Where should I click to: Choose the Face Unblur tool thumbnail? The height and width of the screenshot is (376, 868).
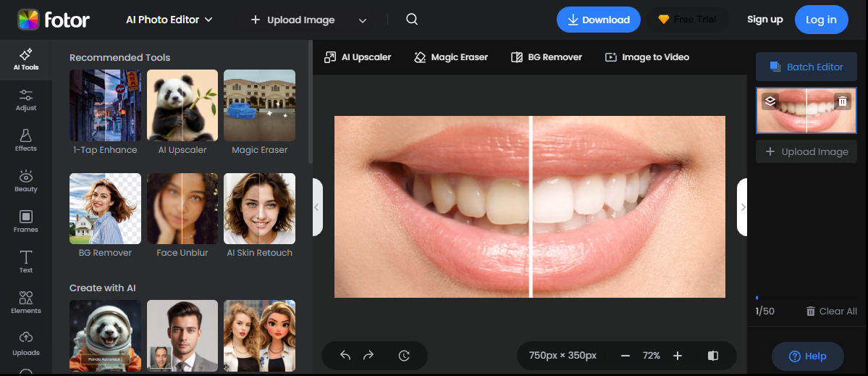click(182, 209)
